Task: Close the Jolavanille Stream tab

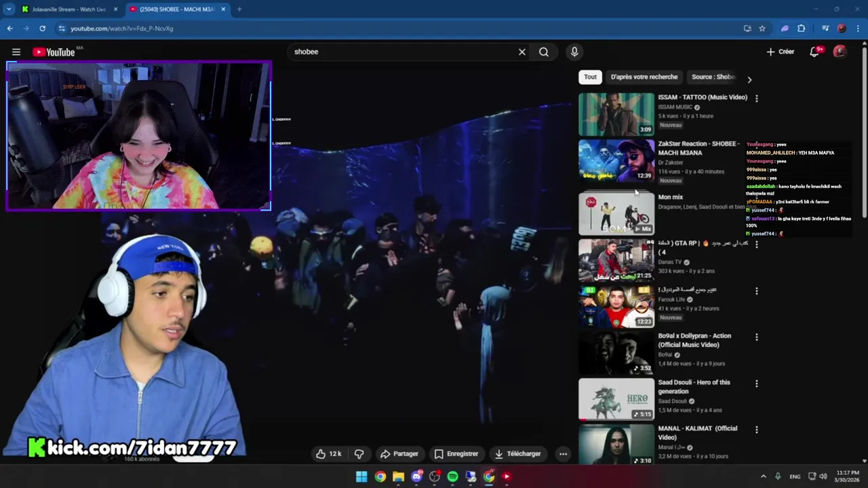Action: click(116, 9)
